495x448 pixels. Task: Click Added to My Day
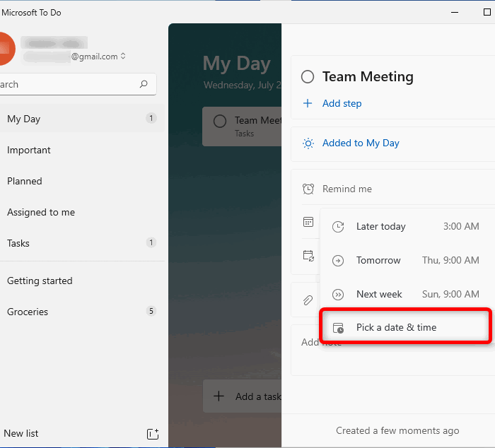(x=361, y=143)
